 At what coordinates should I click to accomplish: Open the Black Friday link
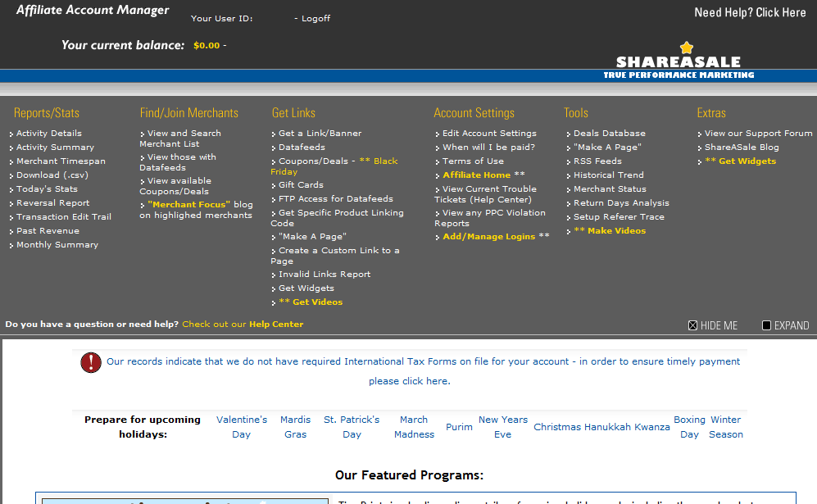point(334,166)
